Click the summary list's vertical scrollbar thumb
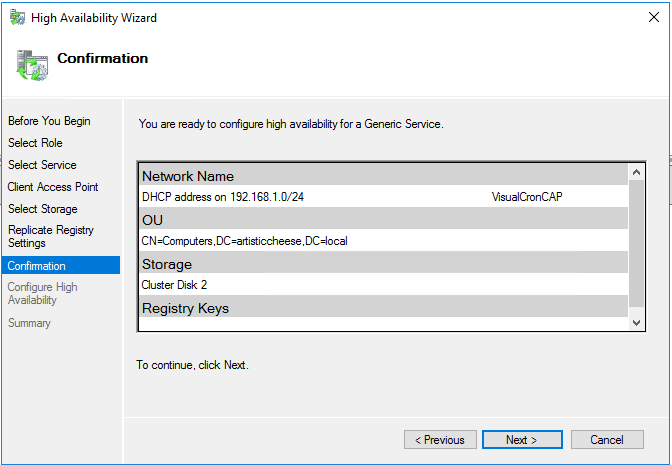This screenshot has width=672, height=465. click(x=636, y=244)
